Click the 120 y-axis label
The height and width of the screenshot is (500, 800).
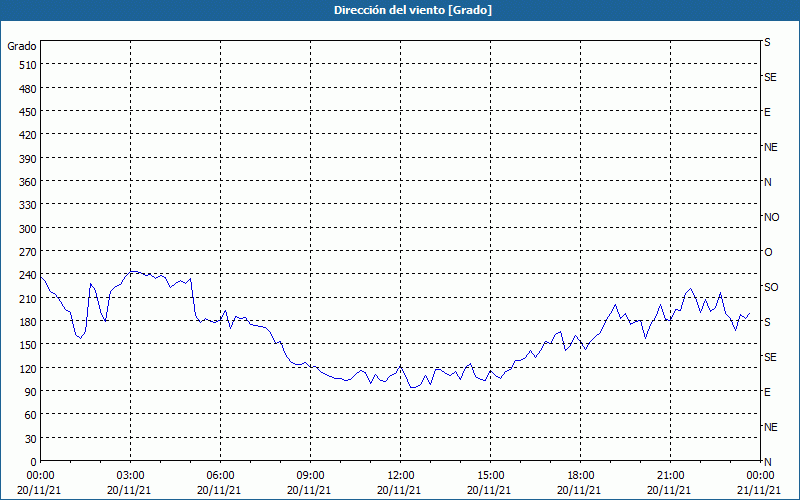pyautogui.click(x=28, y=369)
